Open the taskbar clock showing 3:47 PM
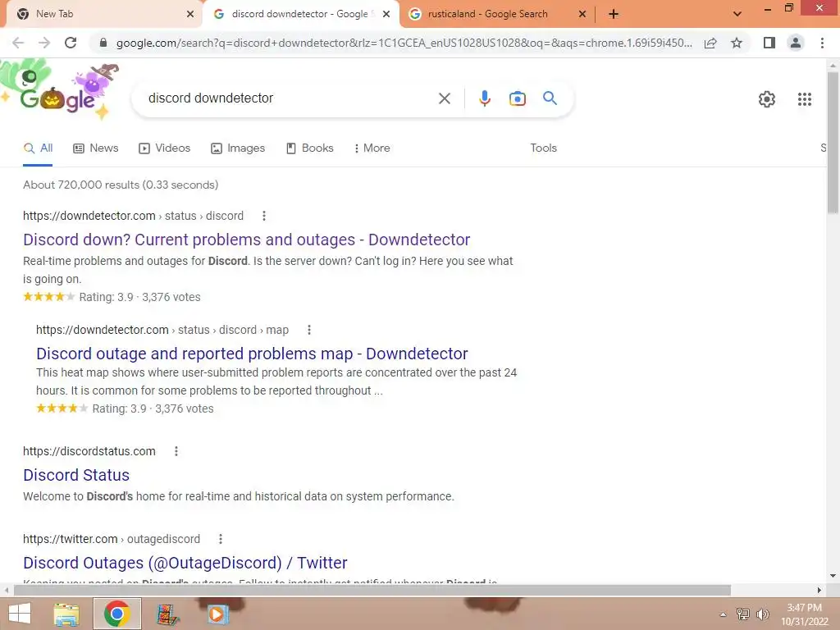The image size is (840, 630). [x=804, y=614]
